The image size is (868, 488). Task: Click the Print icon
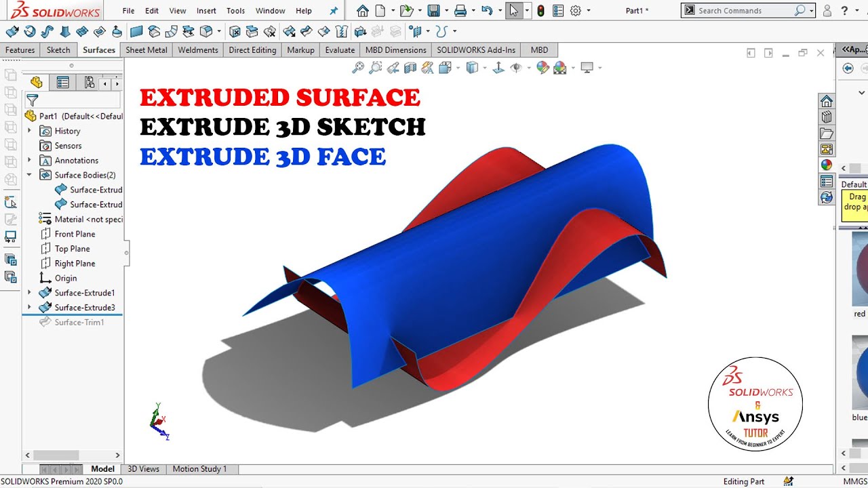coord(460,10)
